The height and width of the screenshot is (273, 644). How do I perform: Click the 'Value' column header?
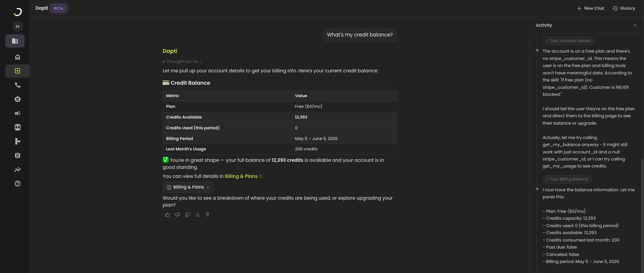click(x=301, y=96)
